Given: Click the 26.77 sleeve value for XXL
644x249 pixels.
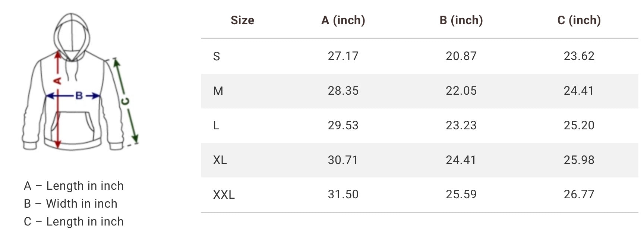Looking at the screenshot, I should click(x=579, y=194).
